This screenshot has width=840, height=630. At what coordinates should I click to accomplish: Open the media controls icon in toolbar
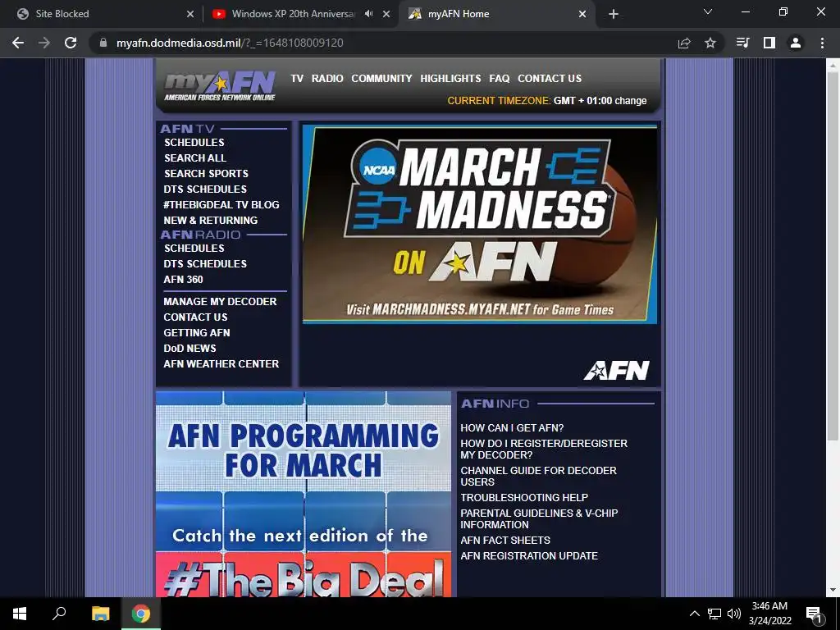click(x=743, y=43)
